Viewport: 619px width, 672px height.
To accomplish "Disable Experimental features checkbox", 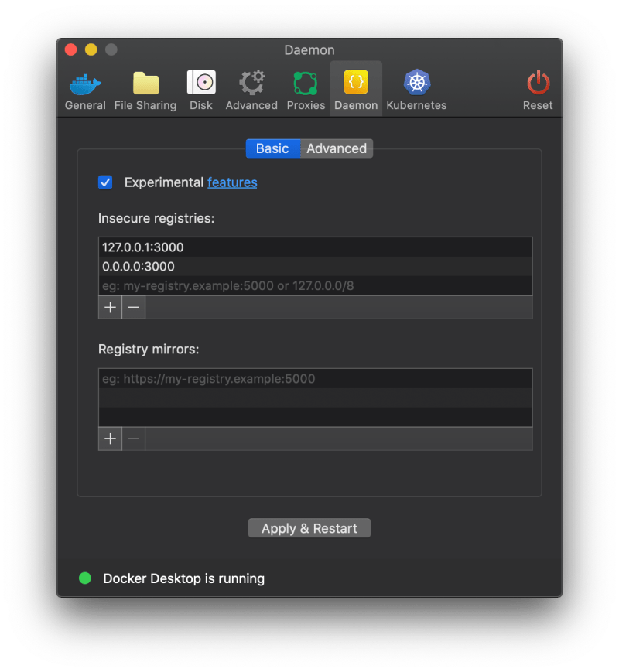I will click(x=105, y=182).
